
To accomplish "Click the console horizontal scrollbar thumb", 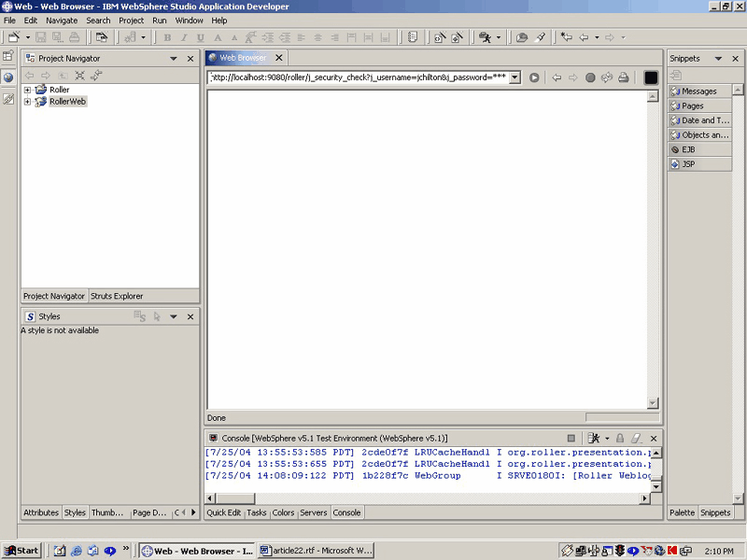I will tap(235, 498).
